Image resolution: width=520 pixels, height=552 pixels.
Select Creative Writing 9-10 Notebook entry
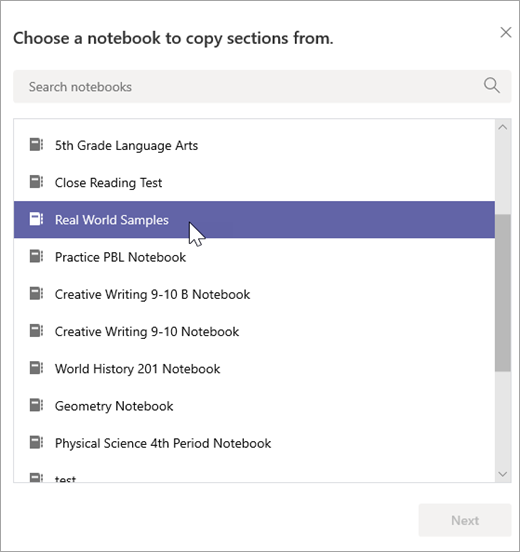254,331
